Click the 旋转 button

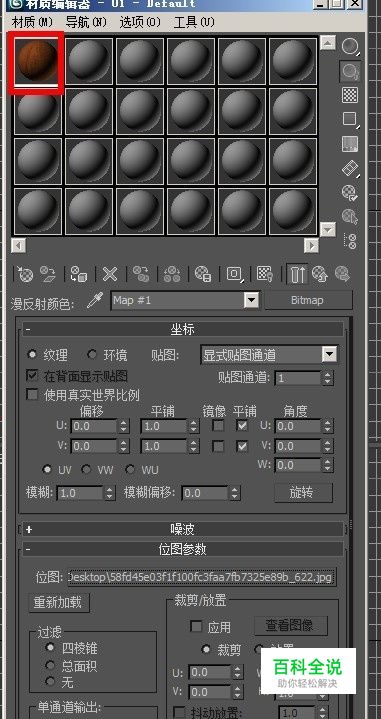pos(303,493)
